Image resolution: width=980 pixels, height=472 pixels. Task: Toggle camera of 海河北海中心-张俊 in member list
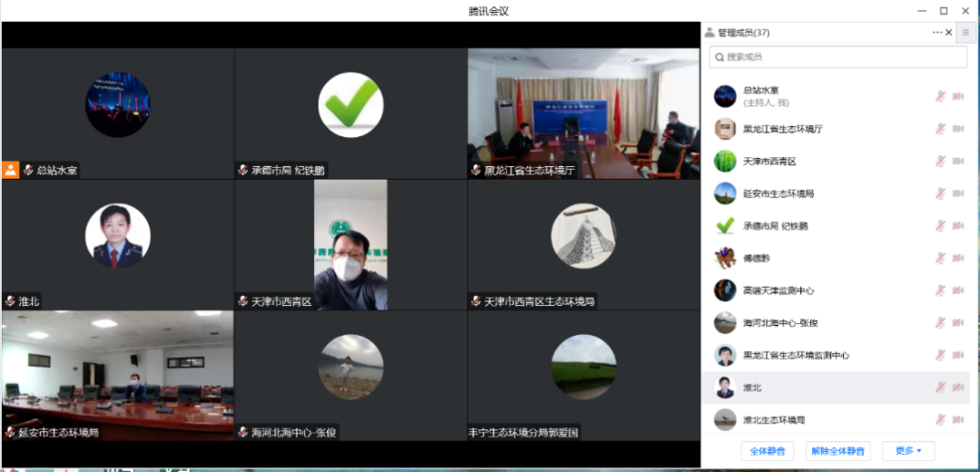(x=958, y=322)
